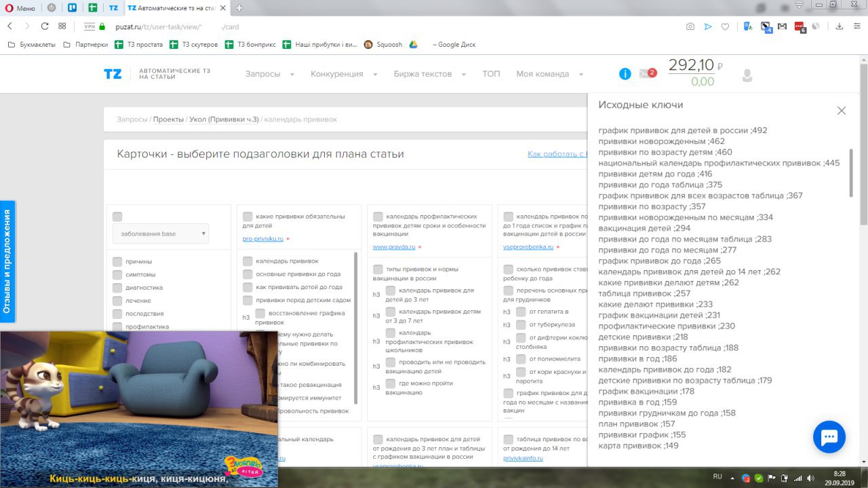The image size is (868, 488).
Task: Check 'от туберкулеза' h3 checkbox
Action: click(521, 324)
